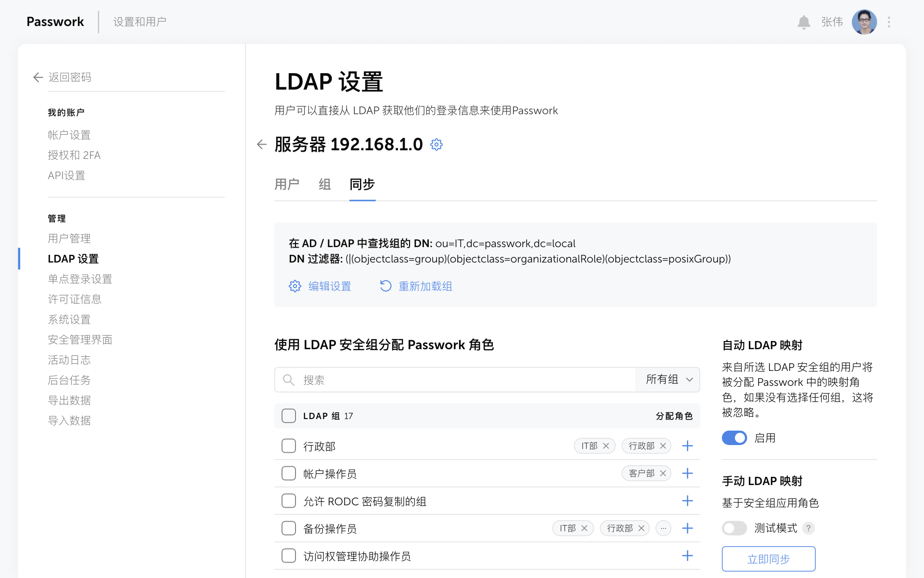
Task: Open the three-dot menu in the header
Action: 889,22
